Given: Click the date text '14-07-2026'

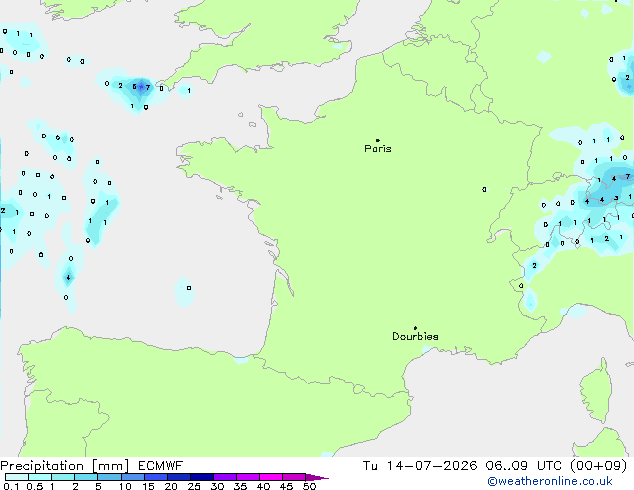Looking at the screenshot, I should pyautogui.click(x=431, y=466).
